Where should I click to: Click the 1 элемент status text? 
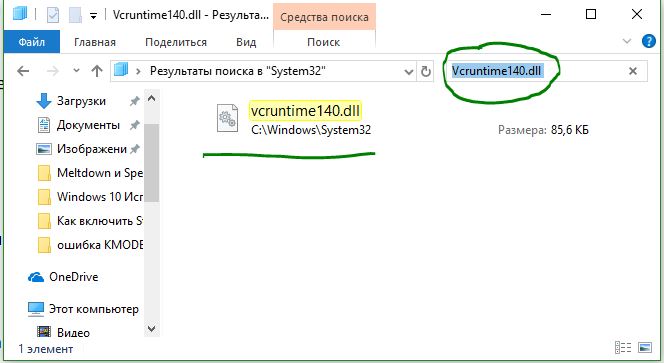pyautogui.click(x=46, y=349)
